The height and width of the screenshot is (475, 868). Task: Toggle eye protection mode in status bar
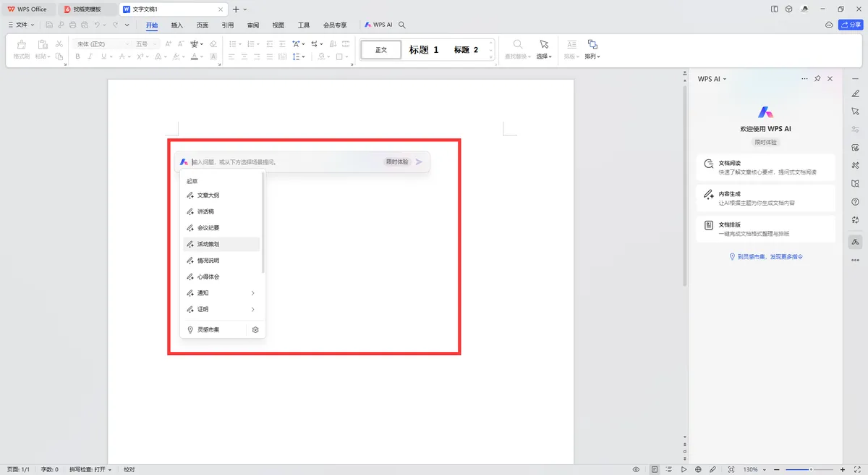(x=636, y=469)
